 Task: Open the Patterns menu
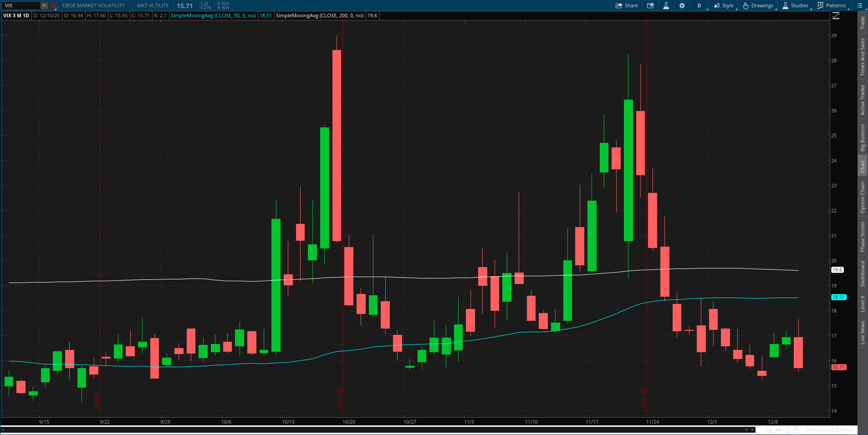point(832,5)
